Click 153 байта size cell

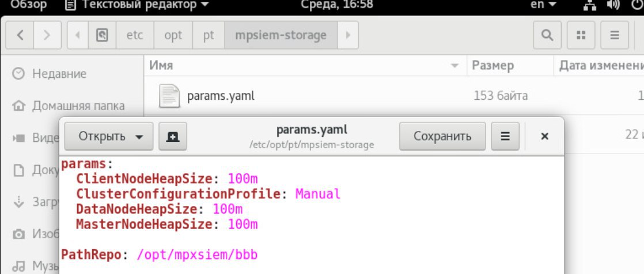point(500,96)
